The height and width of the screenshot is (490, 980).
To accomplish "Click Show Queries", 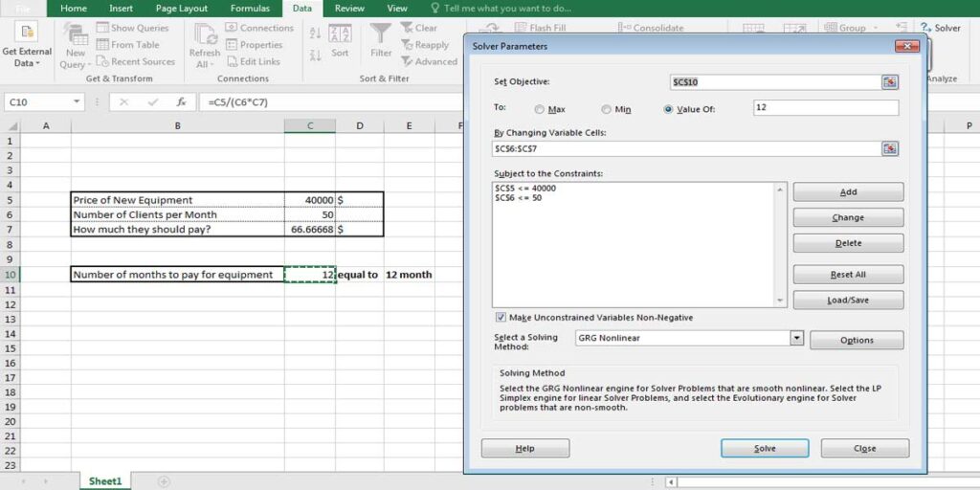I will tap(132, 28).
